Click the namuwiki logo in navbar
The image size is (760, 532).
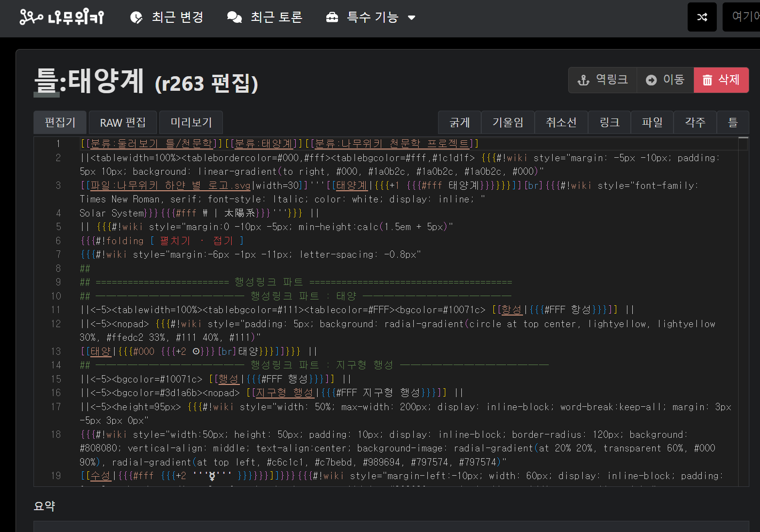[x=62, y=17]
